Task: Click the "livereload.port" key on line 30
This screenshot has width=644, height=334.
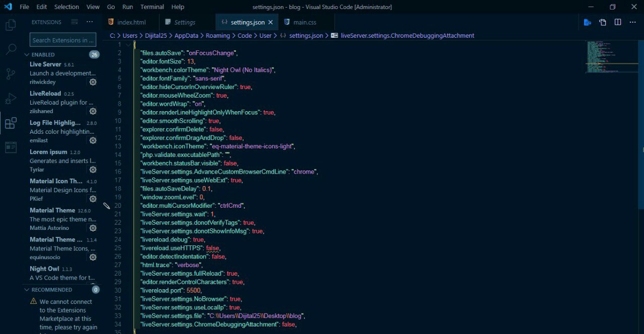Action: tap(162, 291)
